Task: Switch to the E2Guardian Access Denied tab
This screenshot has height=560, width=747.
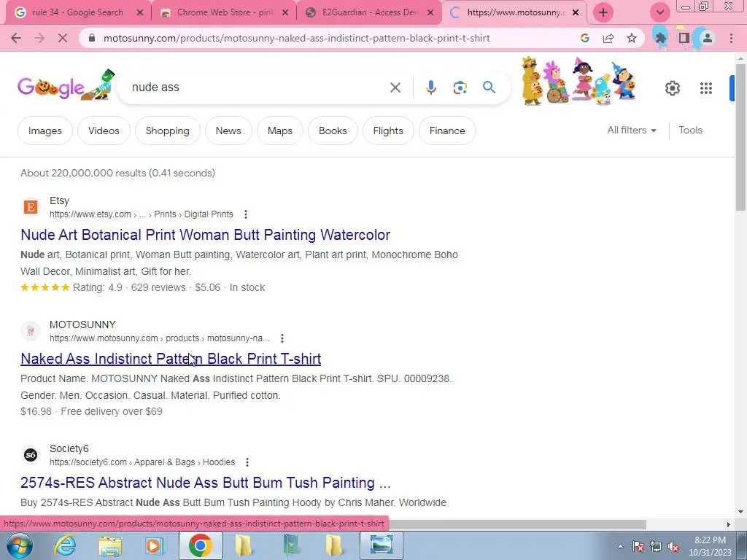Action: tap(370, 12)
